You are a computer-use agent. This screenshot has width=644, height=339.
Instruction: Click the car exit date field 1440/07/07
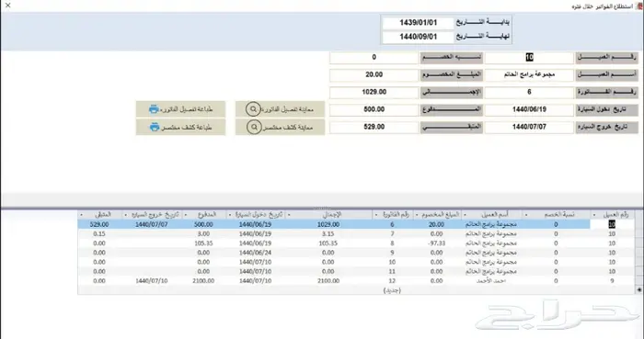529,127
